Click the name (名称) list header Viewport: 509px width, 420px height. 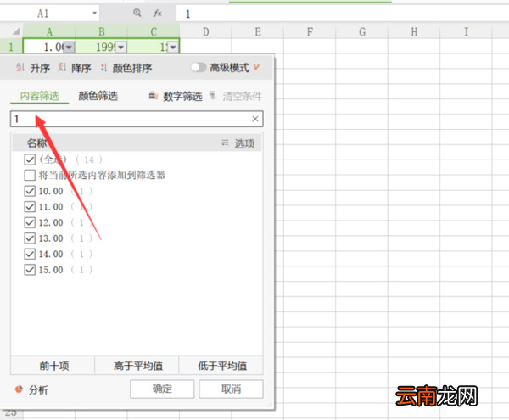click(36, 143)
